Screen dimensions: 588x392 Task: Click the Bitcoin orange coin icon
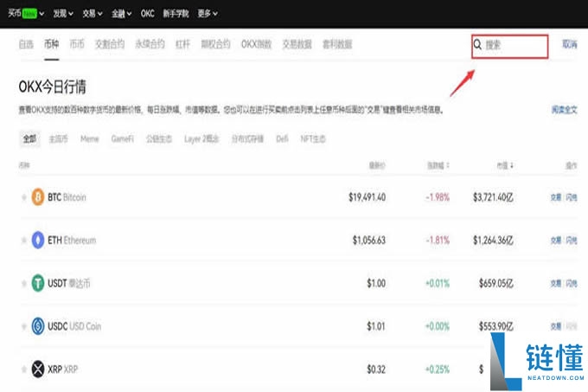pos(37,197)
